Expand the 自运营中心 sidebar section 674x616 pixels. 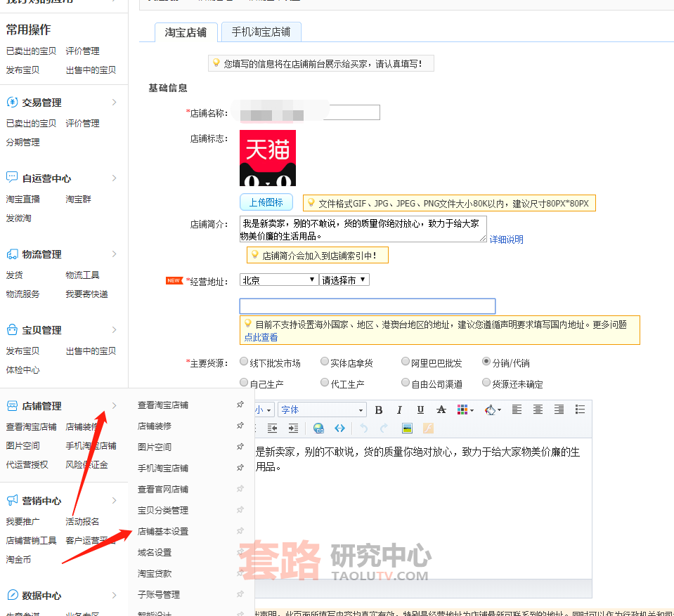[x=114, y=178]
